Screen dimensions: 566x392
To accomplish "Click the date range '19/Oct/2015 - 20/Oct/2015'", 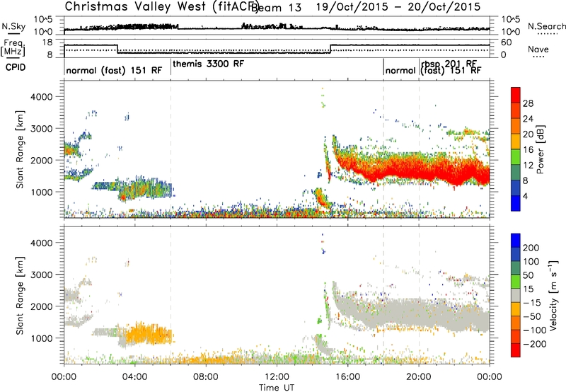I will [x=398, y=6].
